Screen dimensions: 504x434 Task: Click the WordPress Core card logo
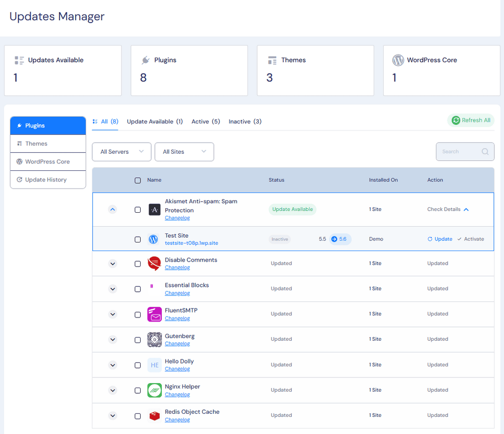click(398, 60)
